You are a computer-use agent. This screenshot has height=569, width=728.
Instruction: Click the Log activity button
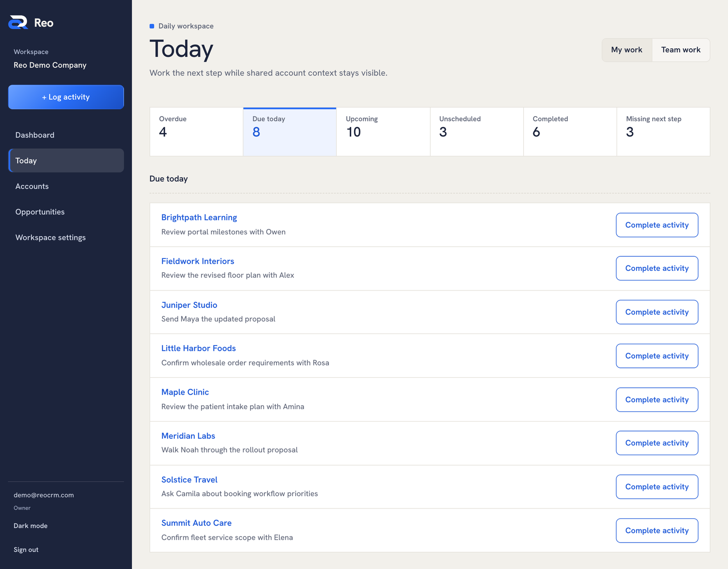pos(66,97)
